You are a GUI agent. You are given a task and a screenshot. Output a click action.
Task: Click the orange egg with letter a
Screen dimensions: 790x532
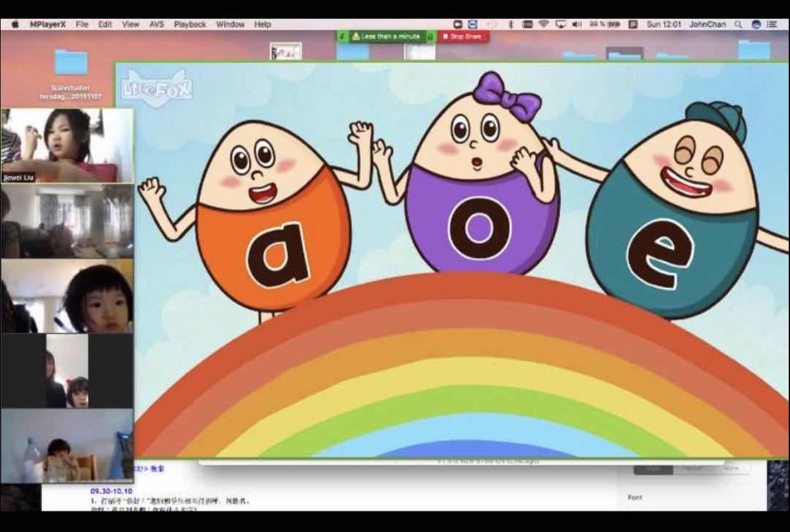(x=272, y=216)
